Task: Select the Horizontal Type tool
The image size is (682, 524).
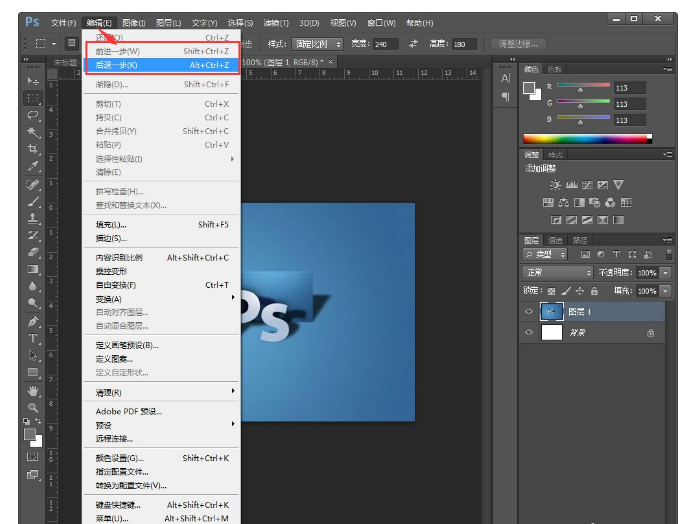Action: point(33,338)
